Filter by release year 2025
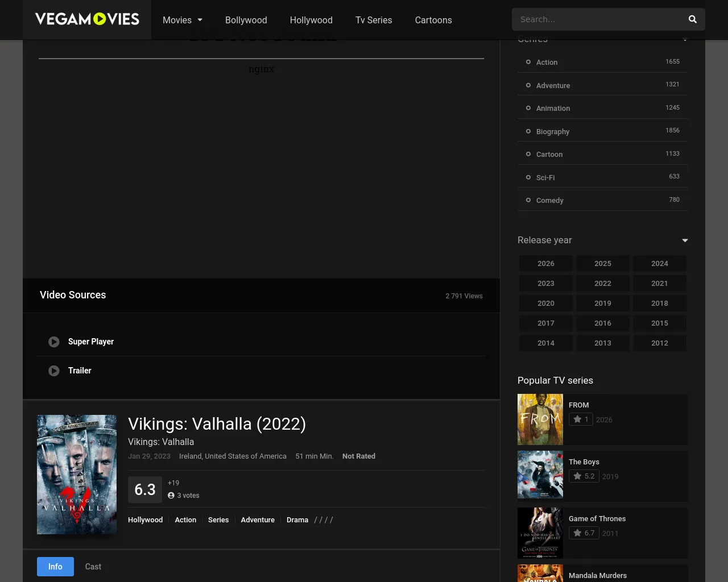Viewport: 728px width, 582px height. click(x=603, y=264)
